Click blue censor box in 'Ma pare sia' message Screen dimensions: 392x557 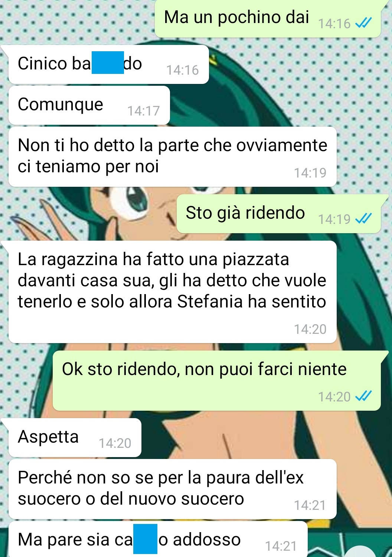point(145,539)
